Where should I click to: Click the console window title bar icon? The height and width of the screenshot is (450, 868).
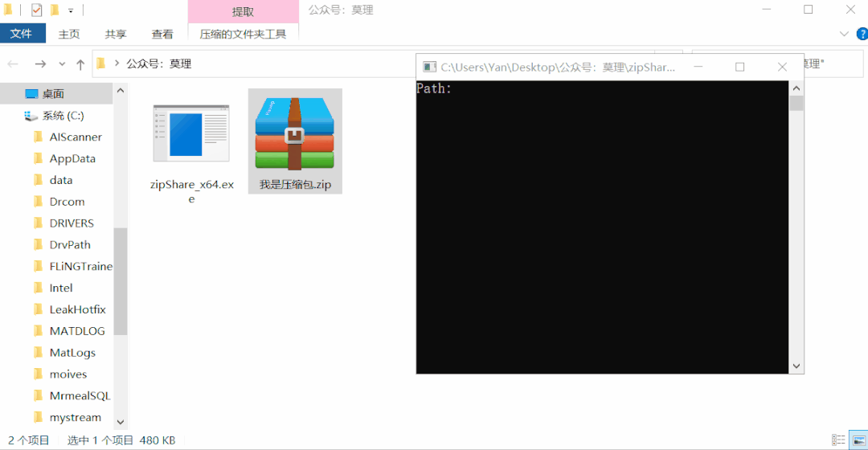(x=429, y=67)
